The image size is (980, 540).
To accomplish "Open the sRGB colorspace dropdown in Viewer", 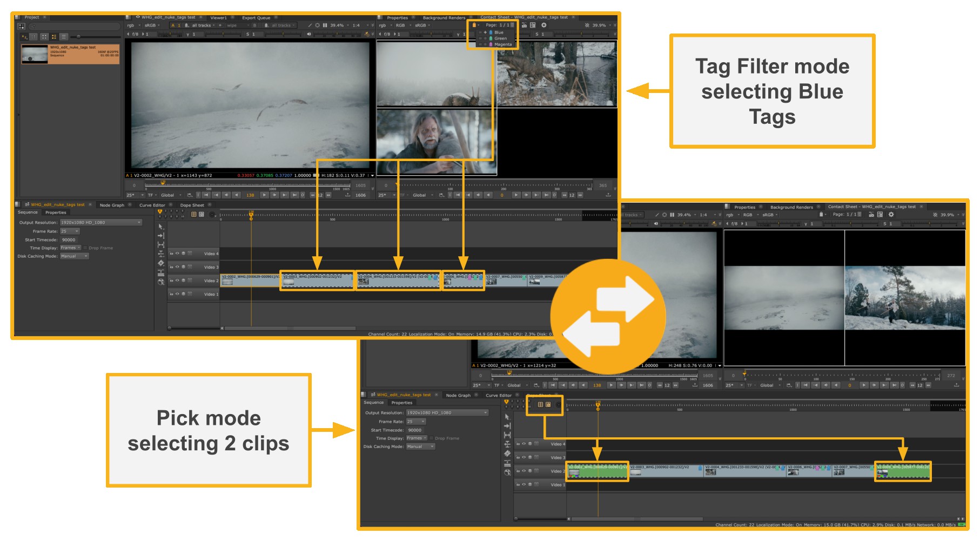I will (x=150, y=25).
